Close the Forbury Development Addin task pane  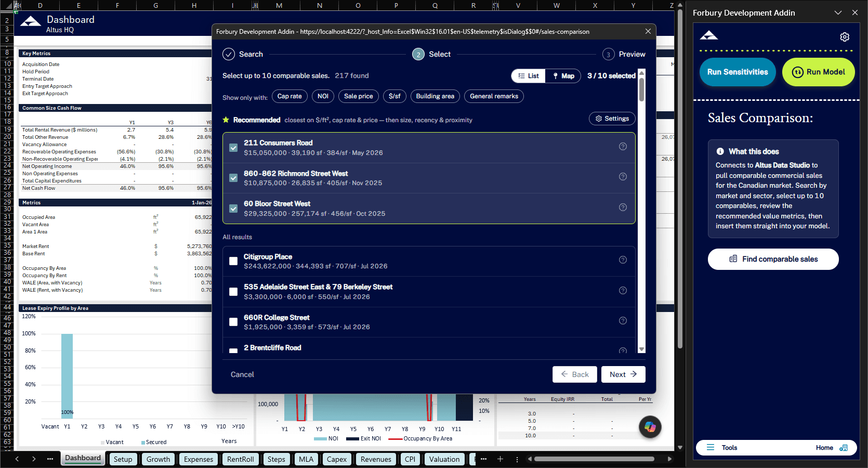coord(855,12)
